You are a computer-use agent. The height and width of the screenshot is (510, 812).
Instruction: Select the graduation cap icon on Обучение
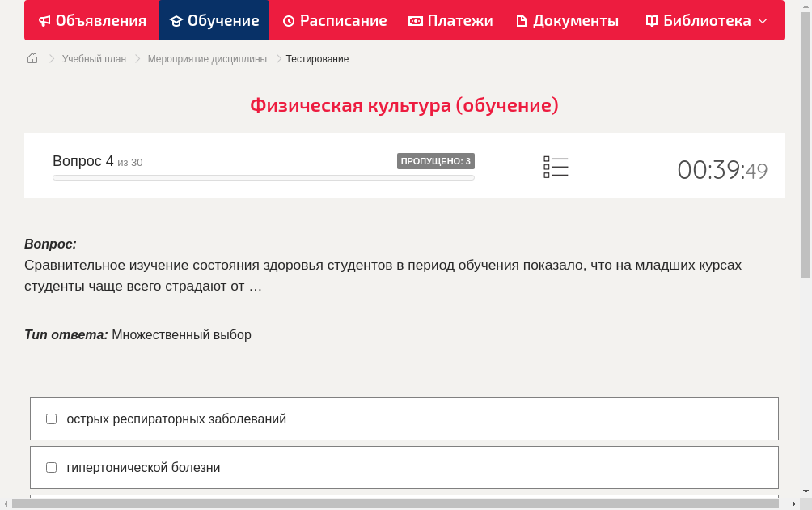pos(175,20)
